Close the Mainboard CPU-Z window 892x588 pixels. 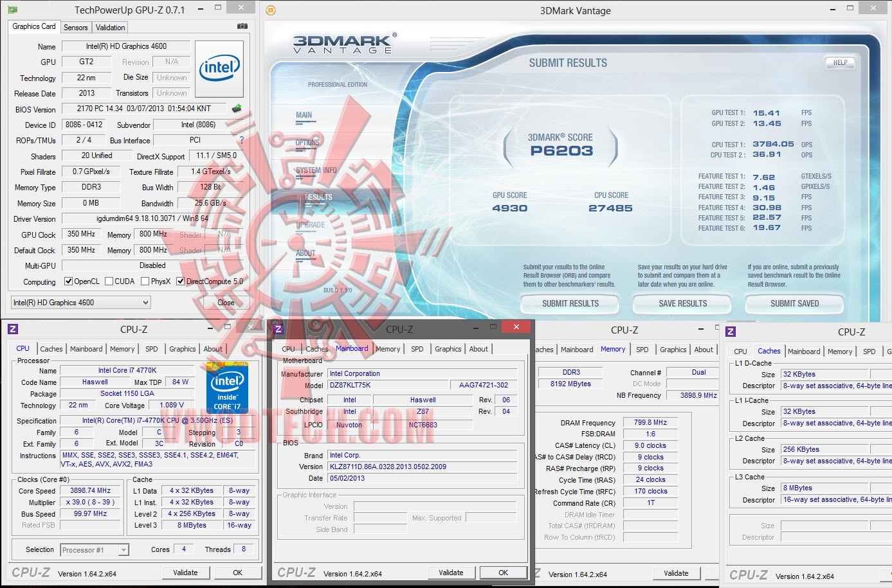point(516,327)
